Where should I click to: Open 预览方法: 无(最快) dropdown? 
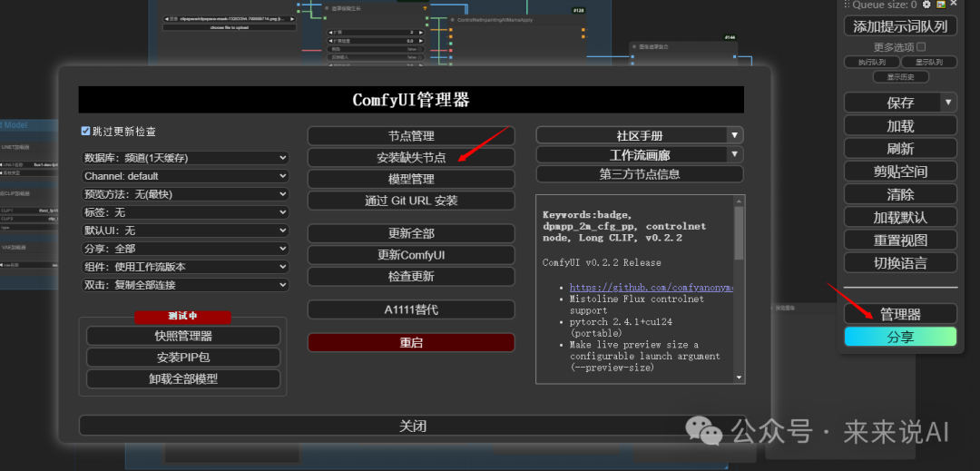[x=186, y=194]
